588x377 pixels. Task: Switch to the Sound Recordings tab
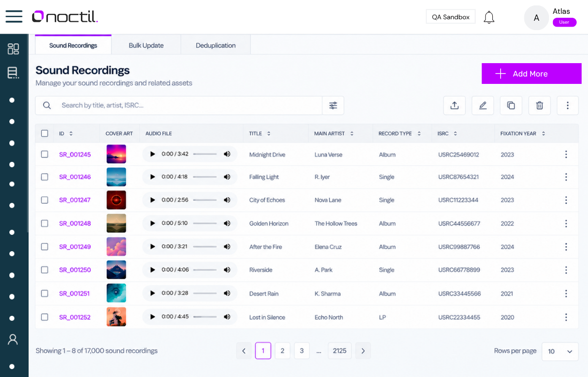click(73, 45)
